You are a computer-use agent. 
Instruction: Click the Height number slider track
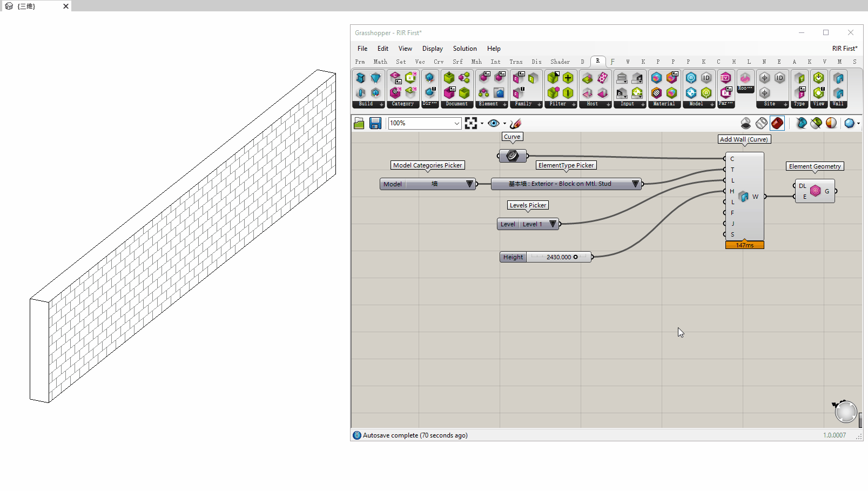559,257
